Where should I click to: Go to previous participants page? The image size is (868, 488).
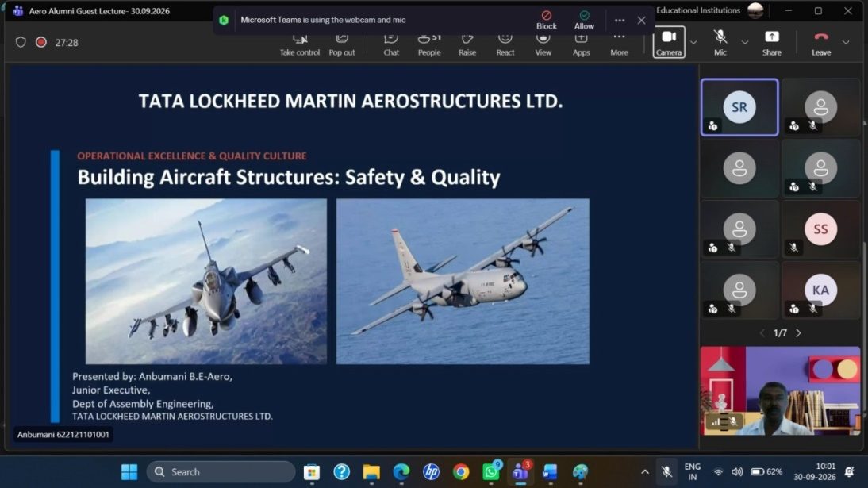click(x=762, y=333)
